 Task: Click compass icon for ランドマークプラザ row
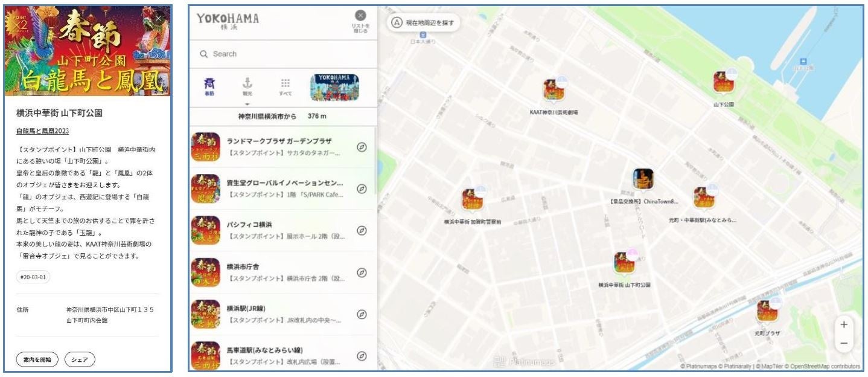point(362,147)
